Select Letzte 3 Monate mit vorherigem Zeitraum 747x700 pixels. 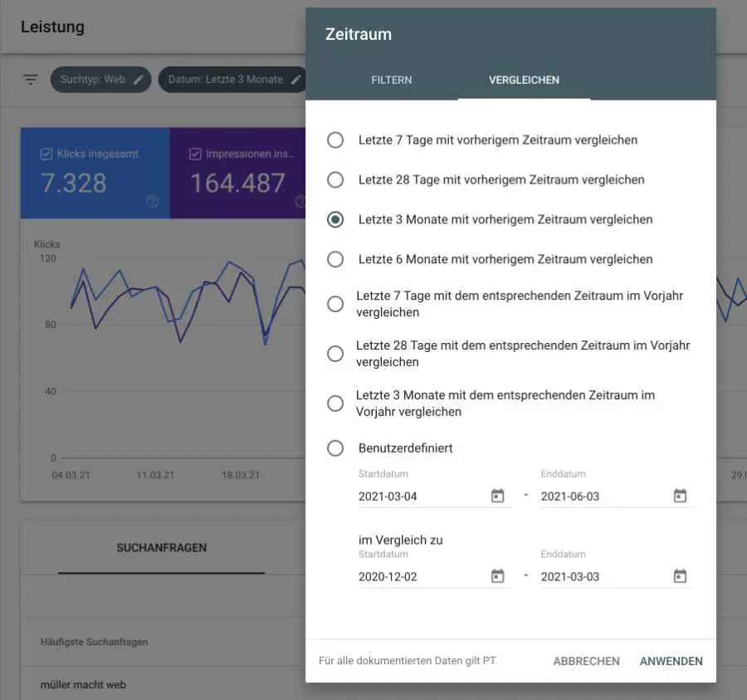335,220
